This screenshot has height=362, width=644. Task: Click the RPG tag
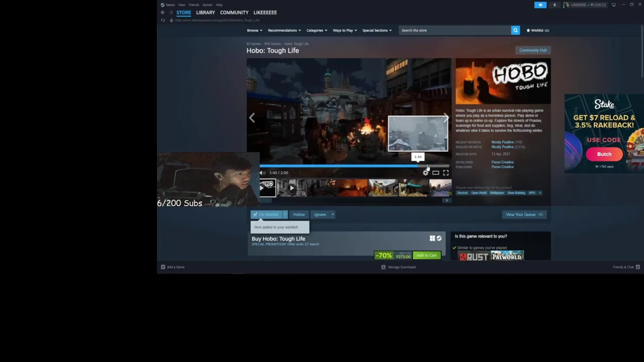pos(532,193)
